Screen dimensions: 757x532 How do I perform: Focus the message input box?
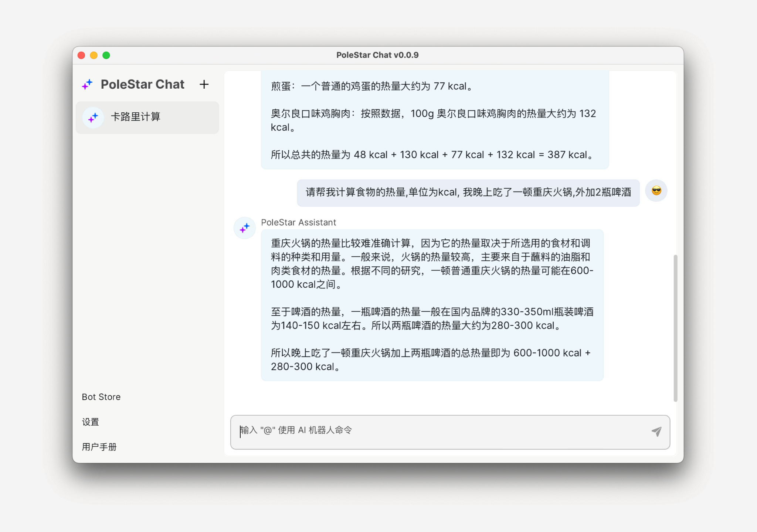(x=440, y=432)
